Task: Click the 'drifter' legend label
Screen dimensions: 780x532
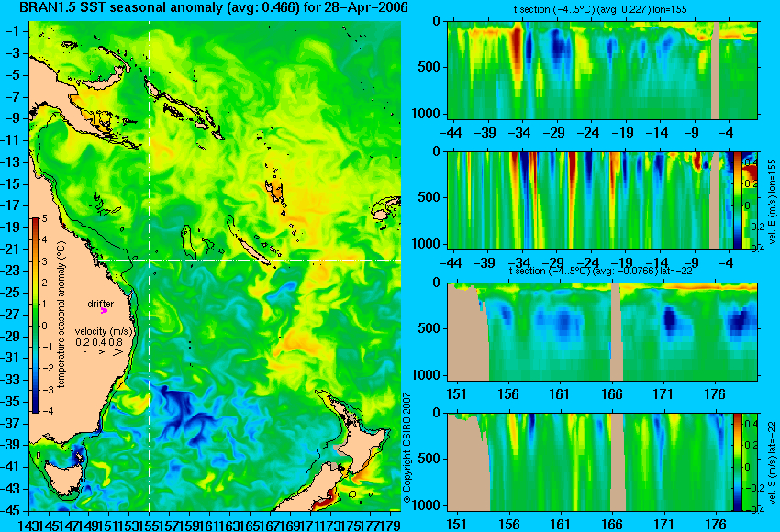Action: (101, 304)
